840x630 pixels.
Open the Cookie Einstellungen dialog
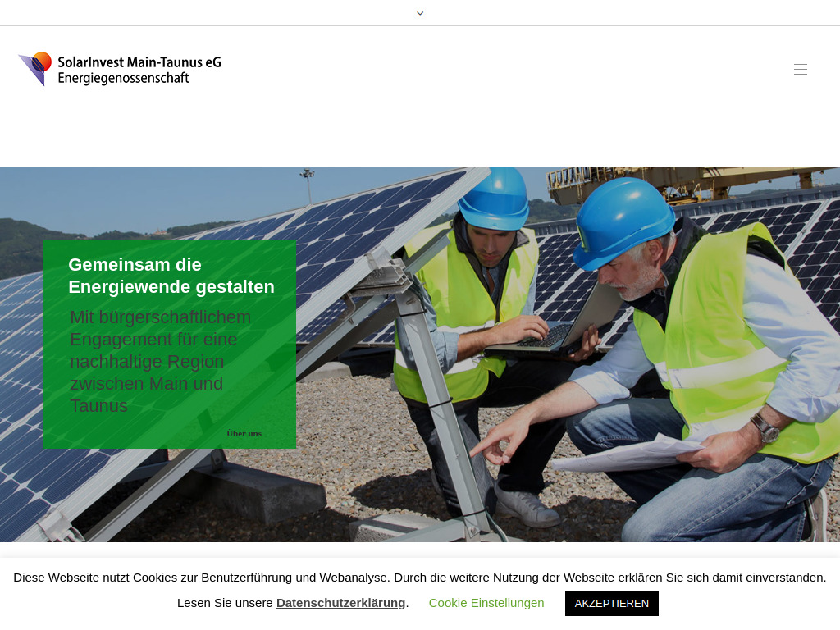click(x=486, y=603)
